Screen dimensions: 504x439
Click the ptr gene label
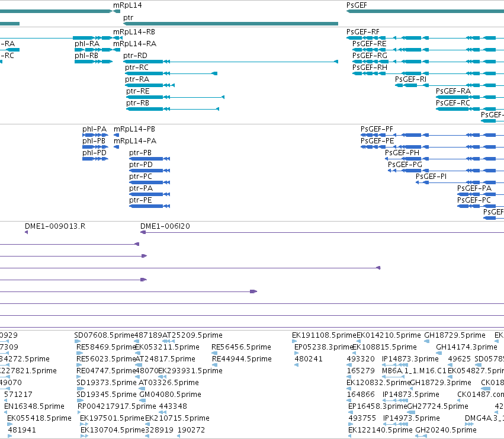[x=128, y=17]
